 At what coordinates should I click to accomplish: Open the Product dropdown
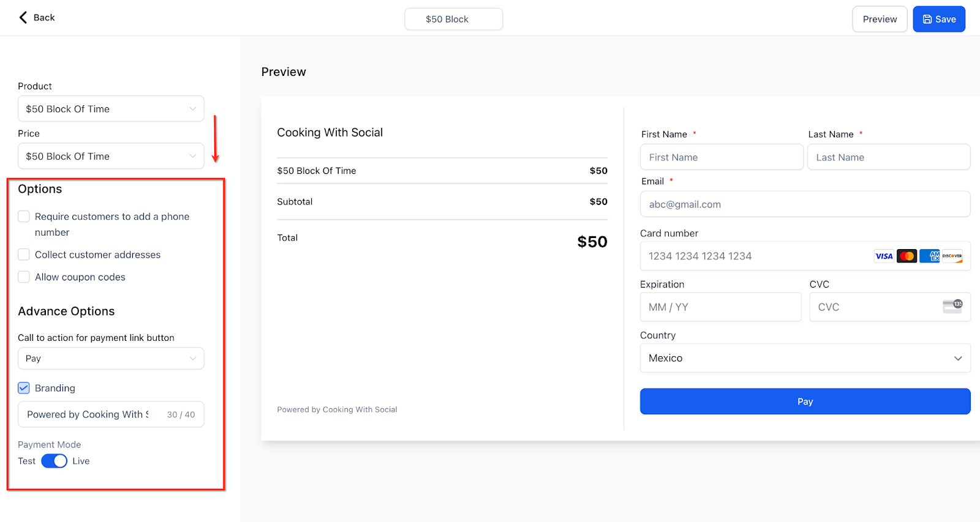click(111, 109)
